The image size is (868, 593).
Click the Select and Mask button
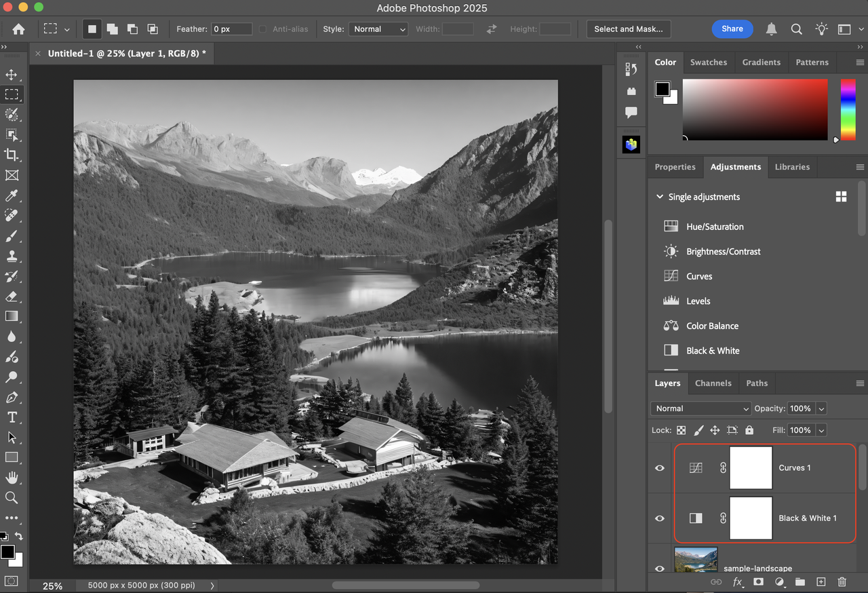pos(629,29)
